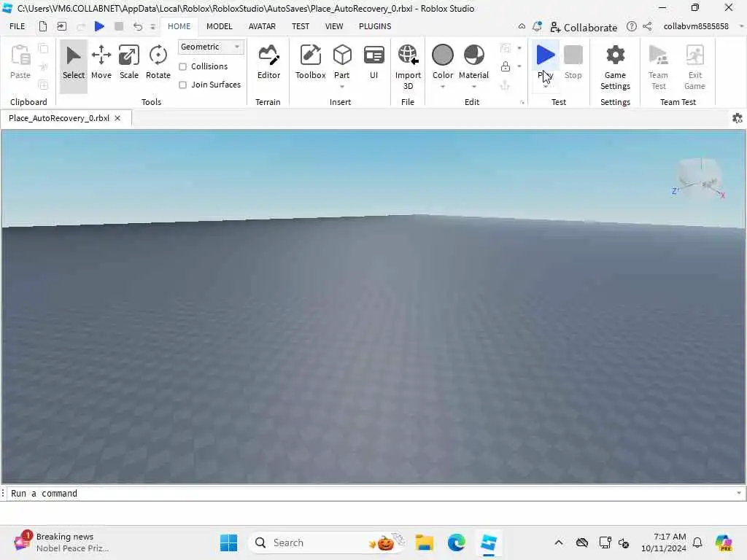Expand the Play mode dropdown arrow

(x=546, y=87)
